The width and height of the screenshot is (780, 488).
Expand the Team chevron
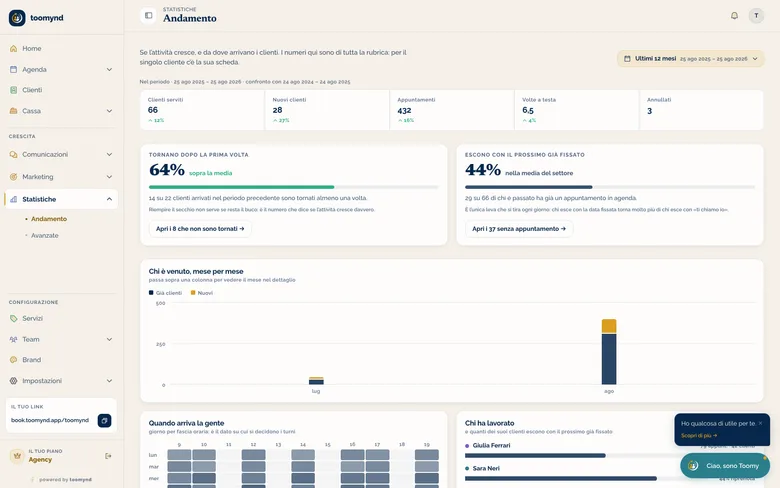(x=109, y=339)
